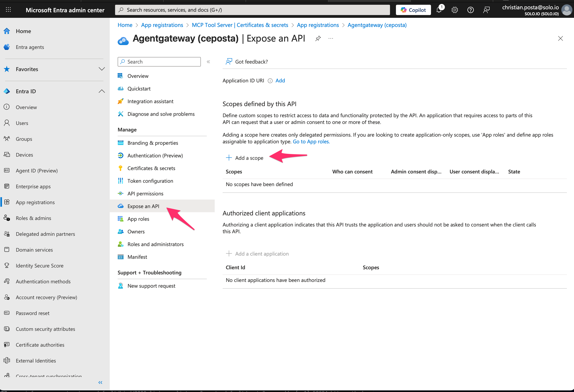This screenshot has width=574, height=392.
Task: Select Token configuration menu item
Action: coord(150,181)
